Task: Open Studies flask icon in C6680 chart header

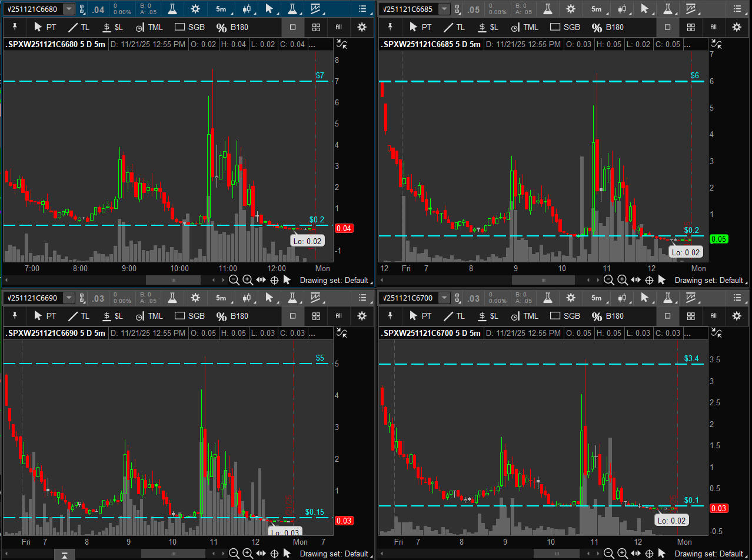Action: click(x=172, y=9)
